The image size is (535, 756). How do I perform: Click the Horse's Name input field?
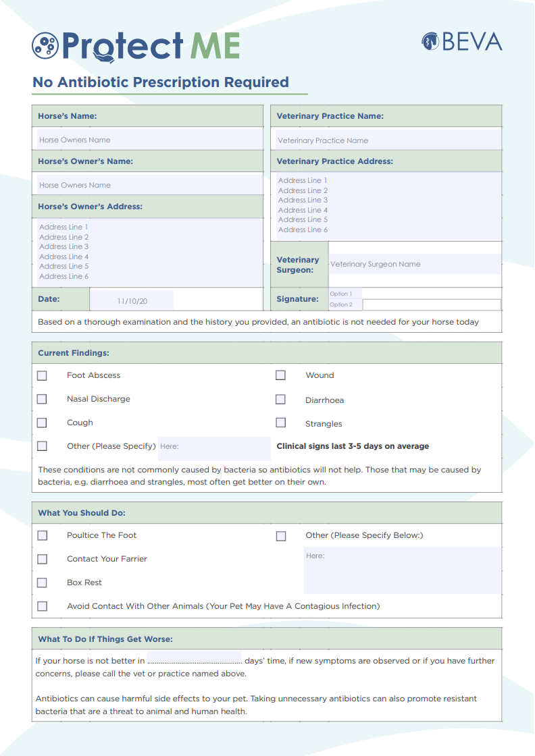pos(149,140)
